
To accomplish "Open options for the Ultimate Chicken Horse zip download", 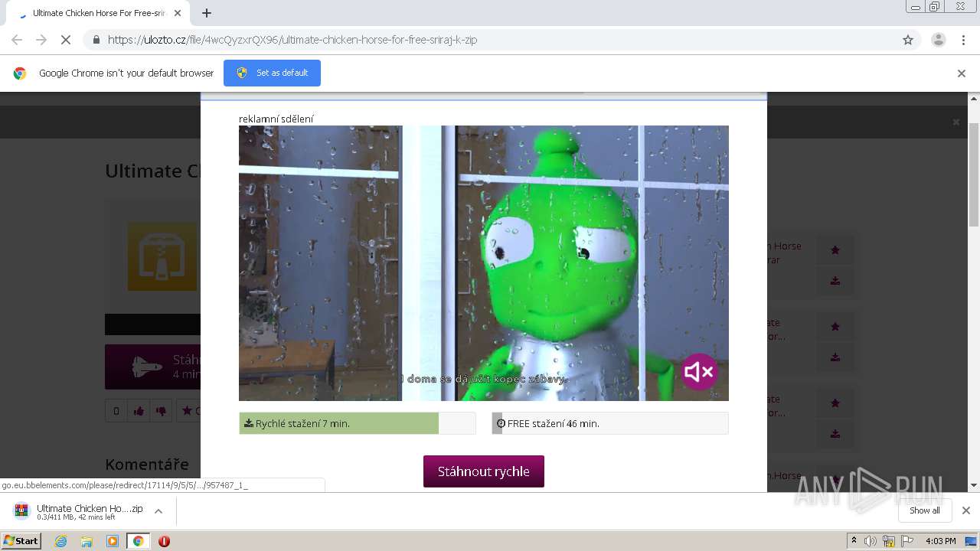I will click(x=158, y=511).
